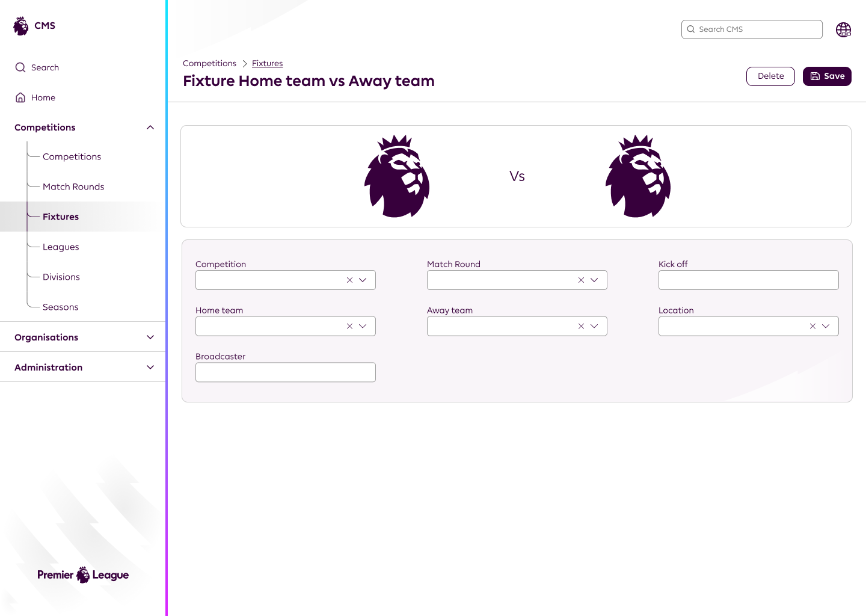Clear the Competition field with X
The height and width of the screenshot is (616, 866).
click(x=349, y=280)
